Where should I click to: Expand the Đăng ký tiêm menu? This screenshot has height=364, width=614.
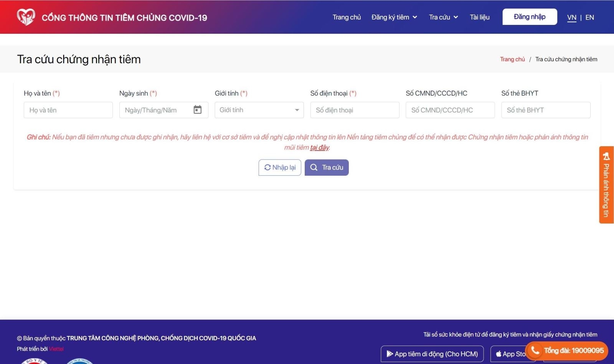pos(394,17)
